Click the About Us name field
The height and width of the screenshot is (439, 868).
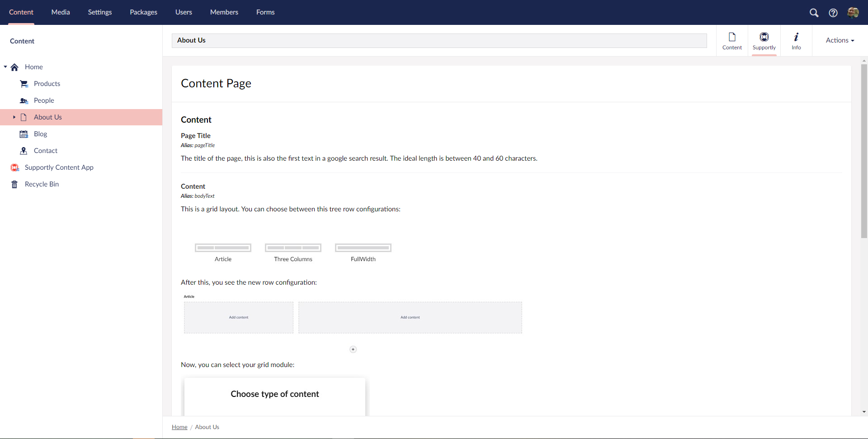[x=439, y=40]
